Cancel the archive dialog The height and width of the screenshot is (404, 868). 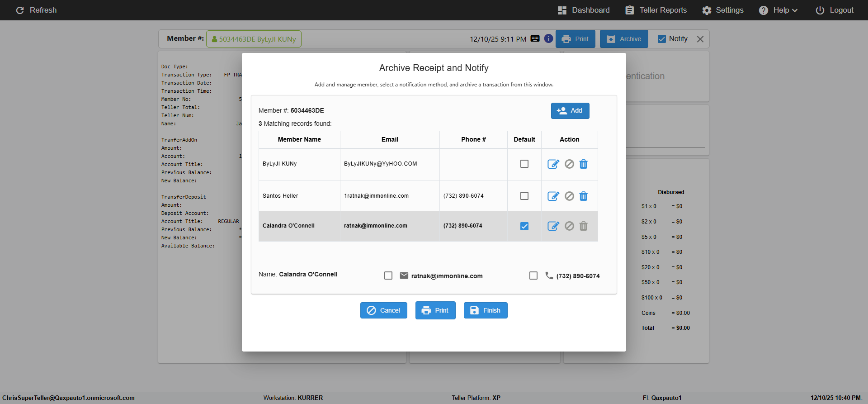tap(384, 310)
